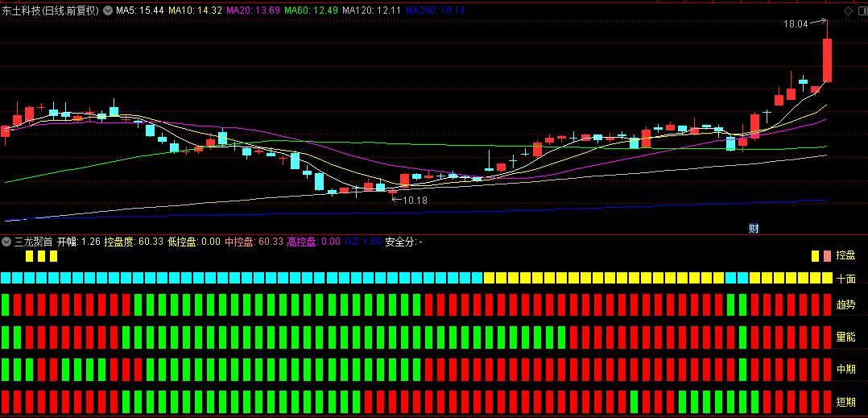This screenshot has width=868, height=418.
Task: Click the 财 marker on the chart
Action: click(x=753, y=228)
